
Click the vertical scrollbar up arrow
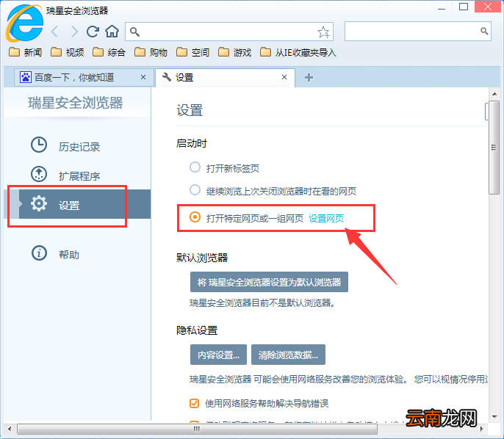494,94
